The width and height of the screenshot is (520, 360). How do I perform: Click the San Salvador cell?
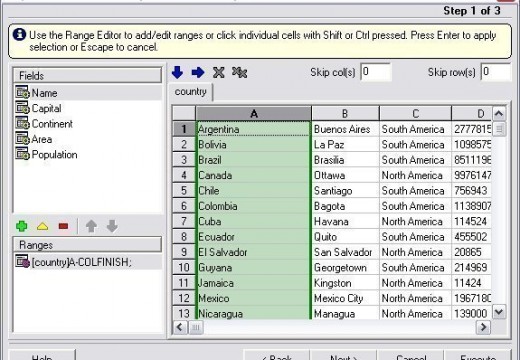pyautogui.click(x=345, y=252)
